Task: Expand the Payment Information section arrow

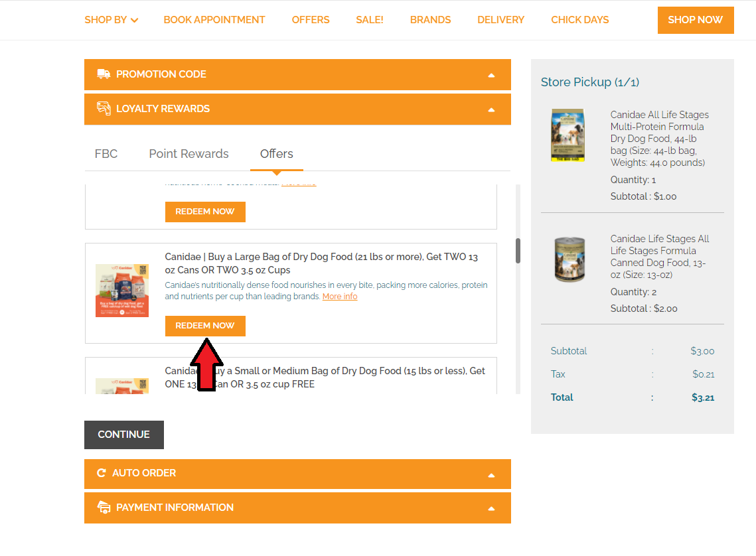Action: pos(491,508)
